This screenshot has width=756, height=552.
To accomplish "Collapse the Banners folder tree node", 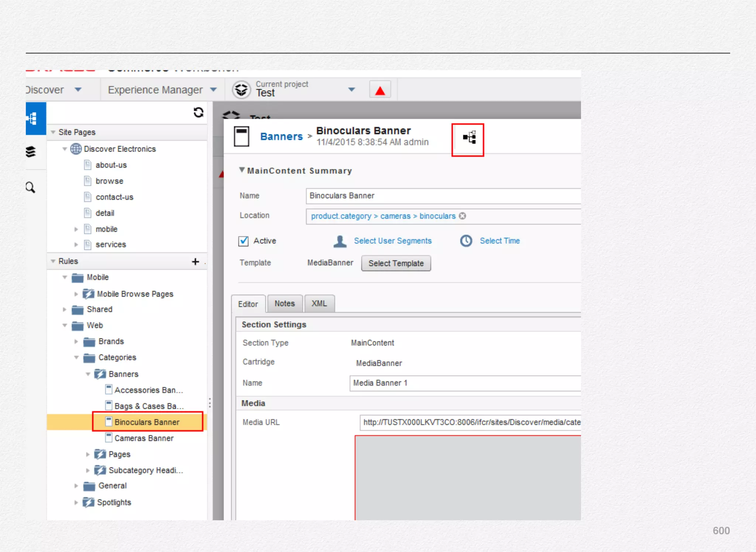I will (88, 374).
